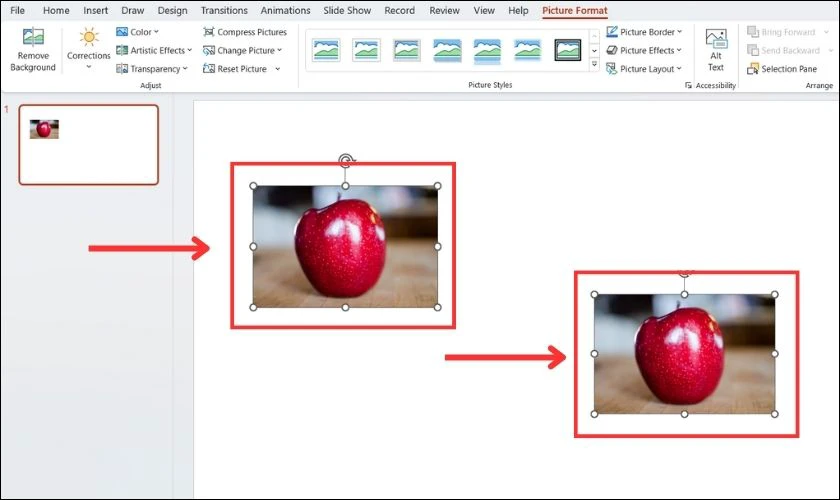Expand the Send Backward dropdown arrow
840x500 pixels.
coord(831,50)
